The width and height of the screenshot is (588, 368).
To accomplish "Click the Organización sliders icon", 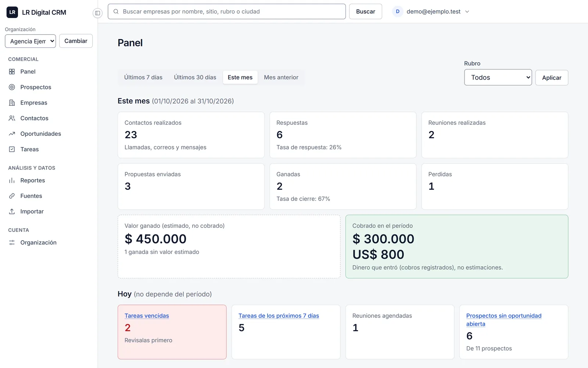I will point(12,243).
